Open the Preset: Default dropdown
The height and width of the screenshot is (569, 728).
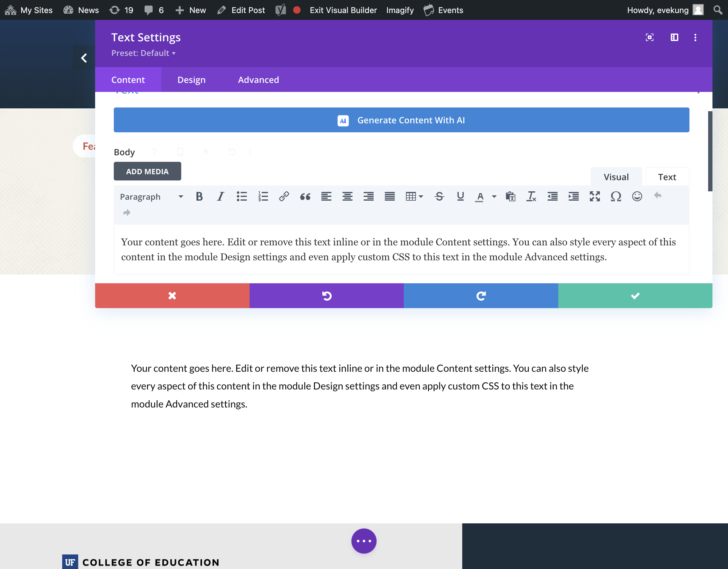143,53
